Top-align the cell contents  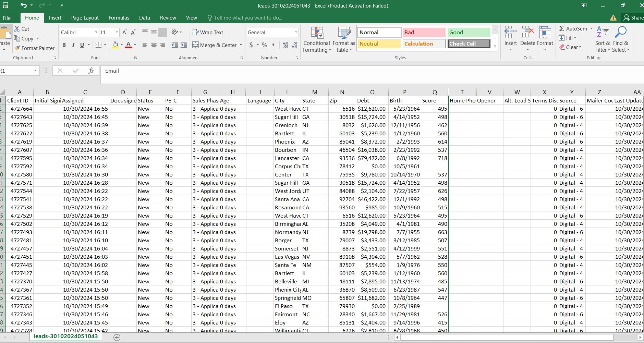point(145,32)
